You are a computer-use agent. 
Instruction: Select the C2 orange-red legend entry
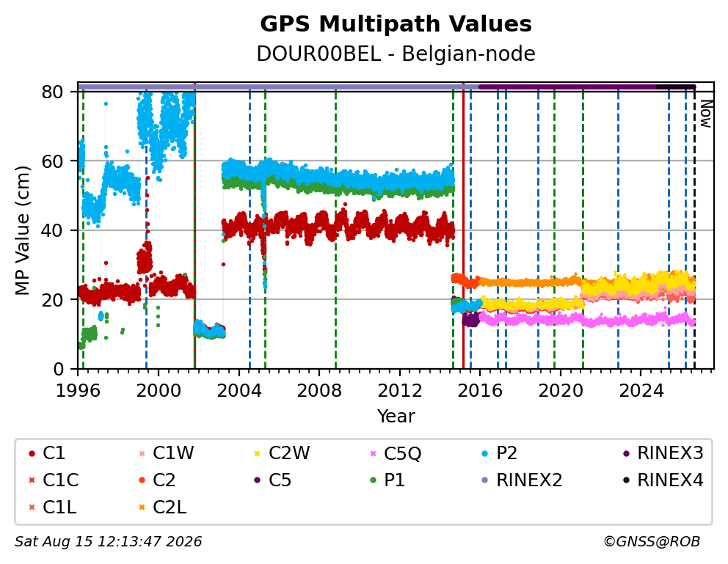point(157,480)
